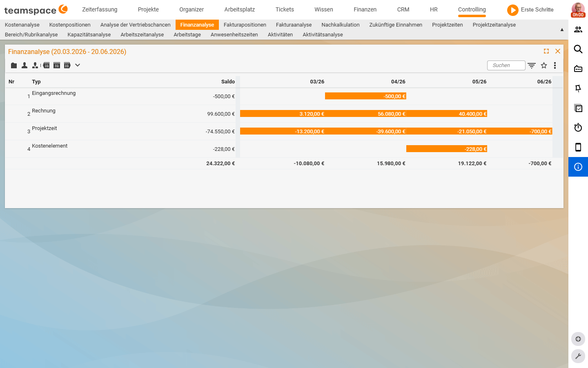This screenshot has height=368, width=588.
Task: Switch to the Kostenanalyse tab
Action: pos(22,25)
